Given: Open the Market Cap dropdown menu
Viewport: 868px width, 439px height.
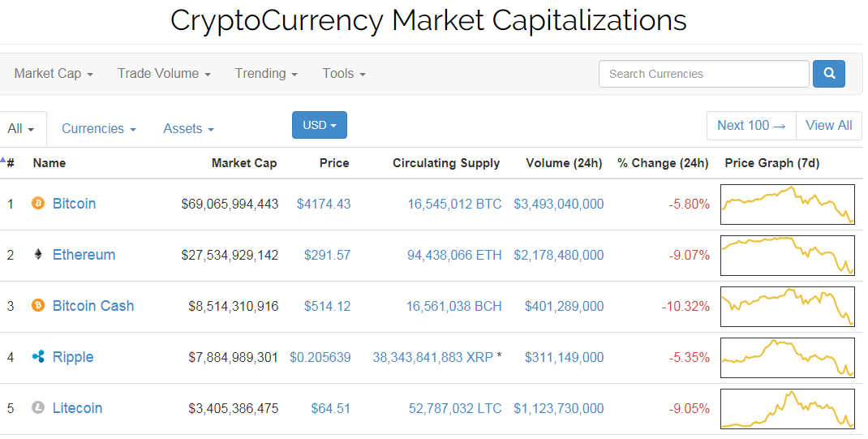Looking at the screenshot, I should [54, 74].
